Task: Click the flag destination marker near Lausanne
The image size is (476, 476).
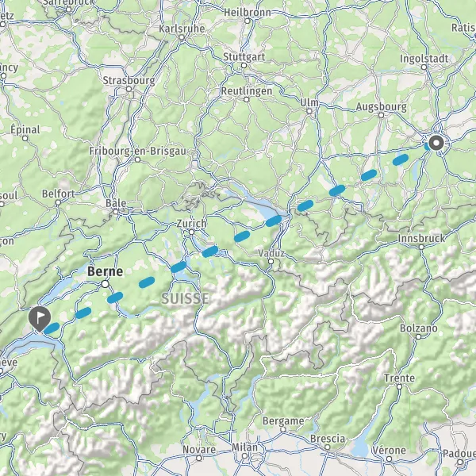Action: click(40, 318)
